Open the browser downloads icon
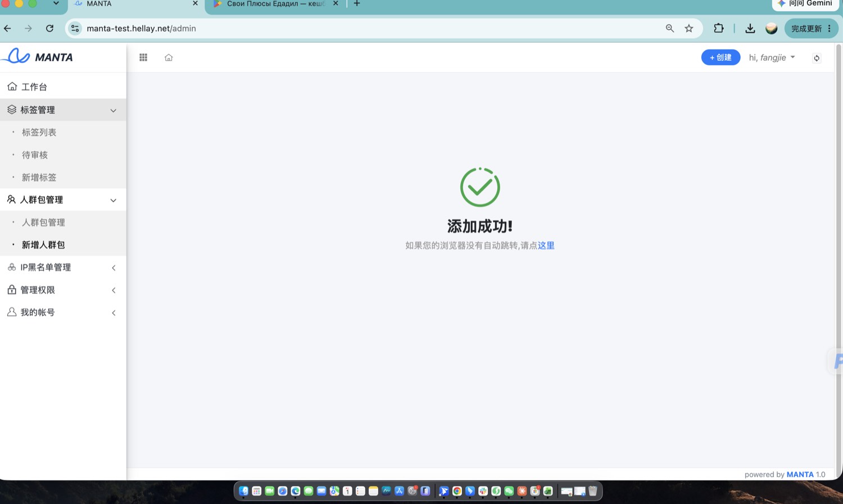This screenshot has width=843, height=504. tap(750, 28)
